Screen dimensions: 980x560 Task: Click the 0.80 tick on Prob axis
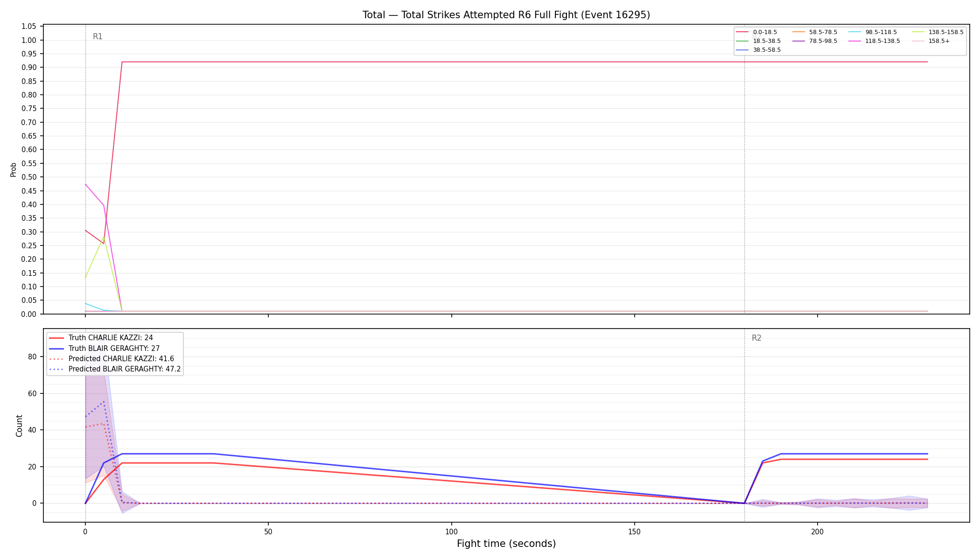(29, 95)
